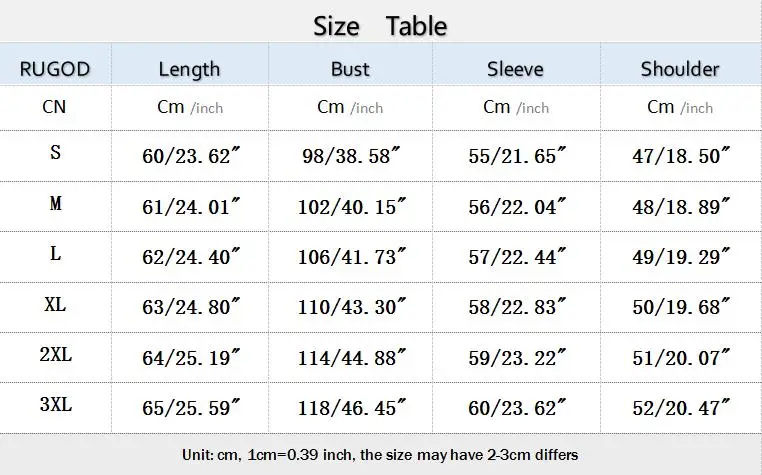Image resolution: width=762 pixels, height=475 pixels.
Task: Click the 60/23.62 length cell
Action: tap(192, 155)
